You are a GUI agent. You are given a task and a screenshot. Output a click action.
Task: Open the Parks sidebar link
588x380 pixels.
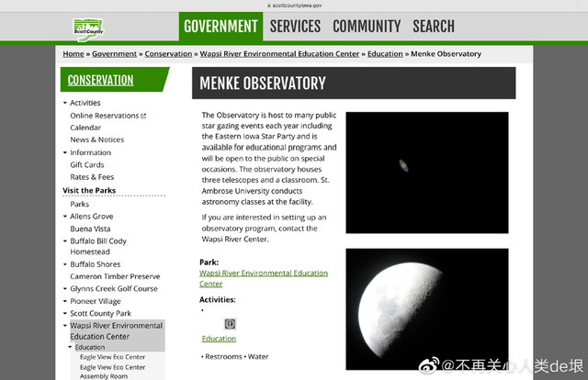pyautogui.click(x=80, y=205)
